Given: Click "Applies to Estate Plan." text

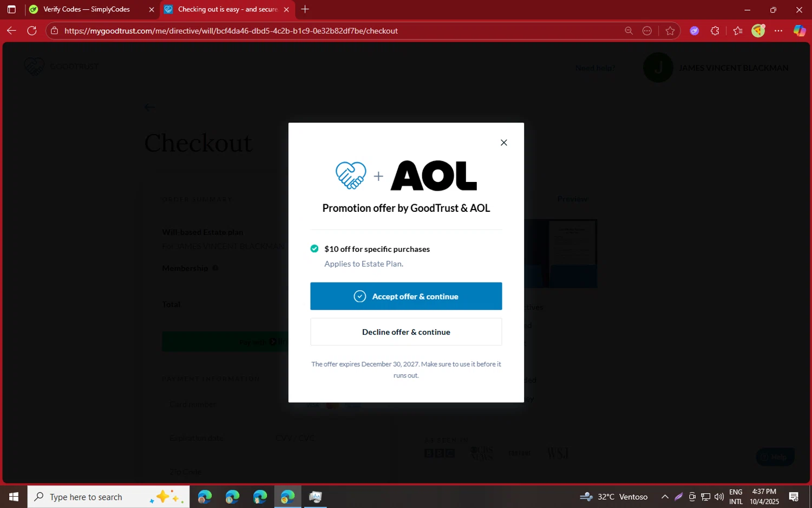Looking at the screenshot, I should [x=364, y=264].
